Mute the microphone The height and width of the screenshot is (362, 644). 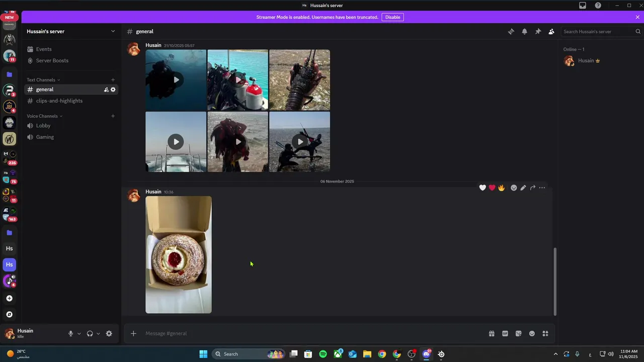point(71,333)
